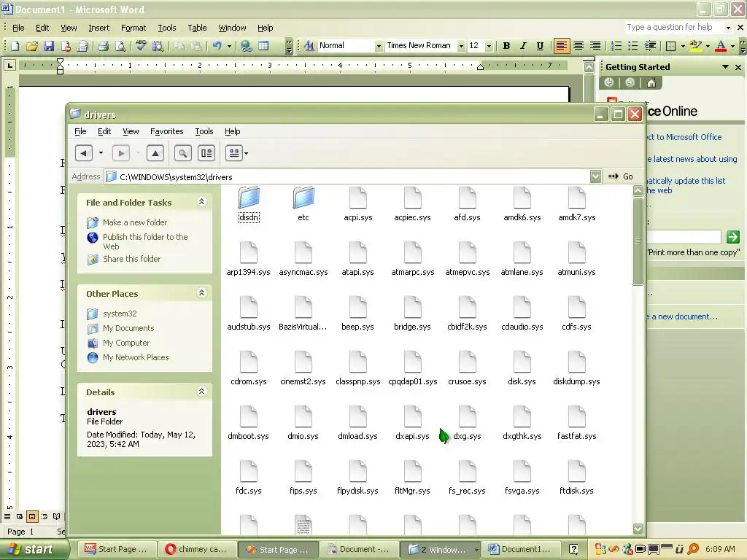Click the Print Preview icon in Word toolbar
747x560 pixels.
[120, 46]
